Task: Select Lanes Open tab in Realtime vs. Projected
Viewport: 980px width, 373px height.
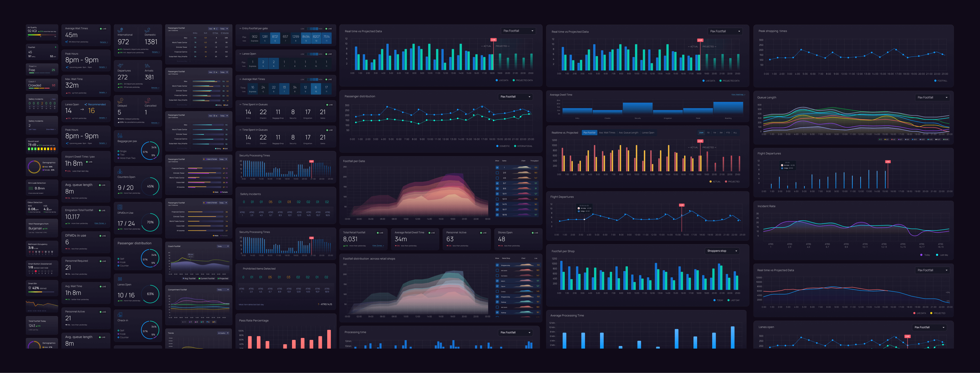Action: coord(648,133)
